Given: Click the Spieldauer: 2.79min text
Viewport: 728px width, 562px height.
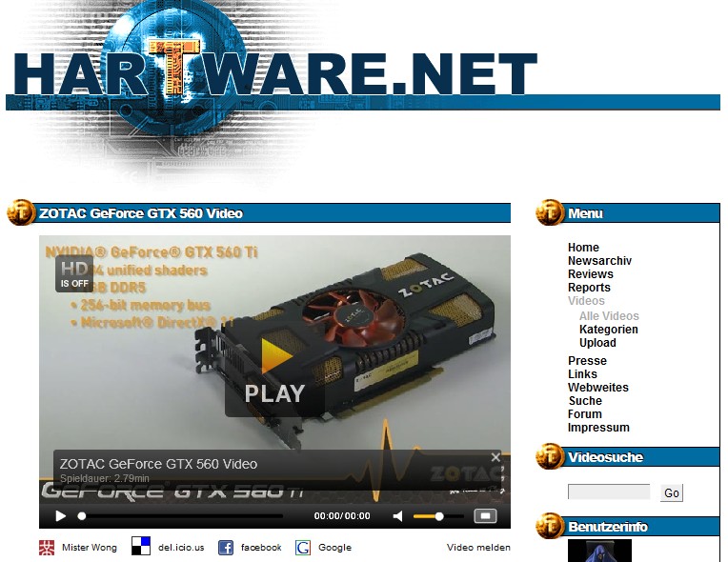Looking at the screenshot, I should [x=105, y=478].
